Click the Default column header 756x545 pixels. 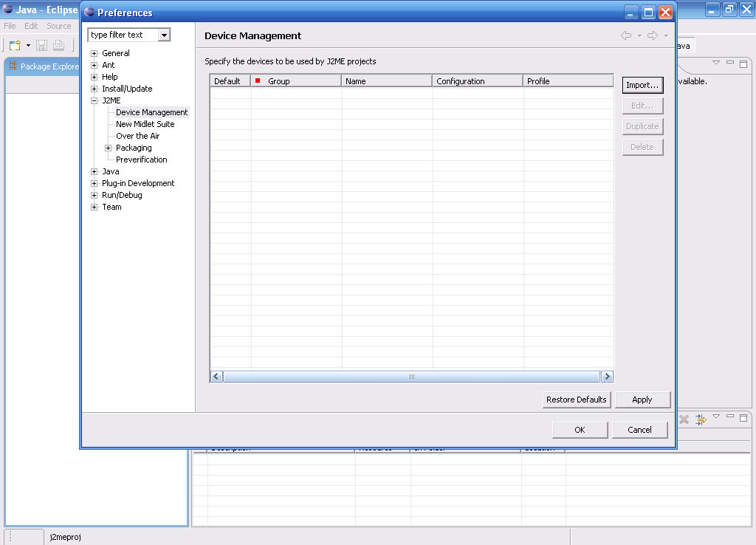tap(230, 81)
